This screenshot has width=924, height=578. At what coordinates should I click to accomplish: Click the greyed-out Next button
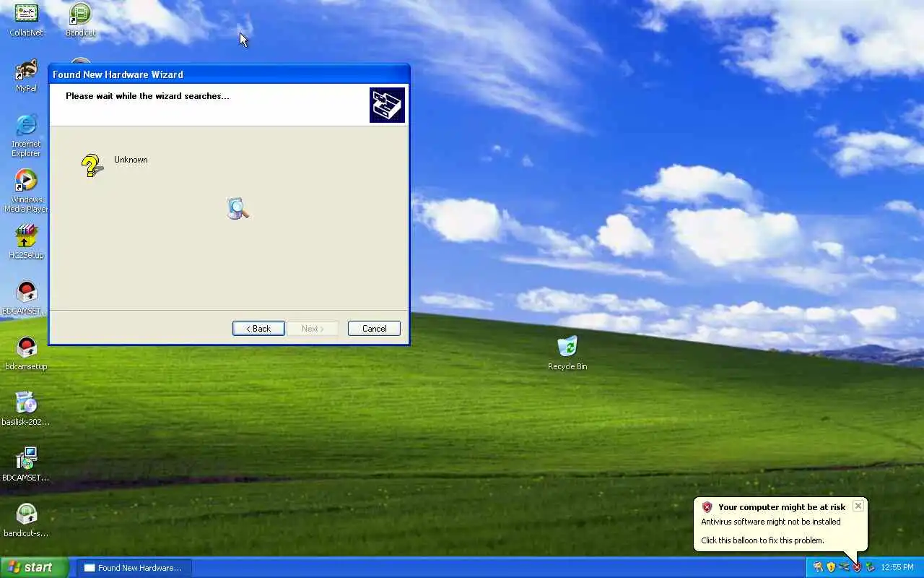click(313, 329)
